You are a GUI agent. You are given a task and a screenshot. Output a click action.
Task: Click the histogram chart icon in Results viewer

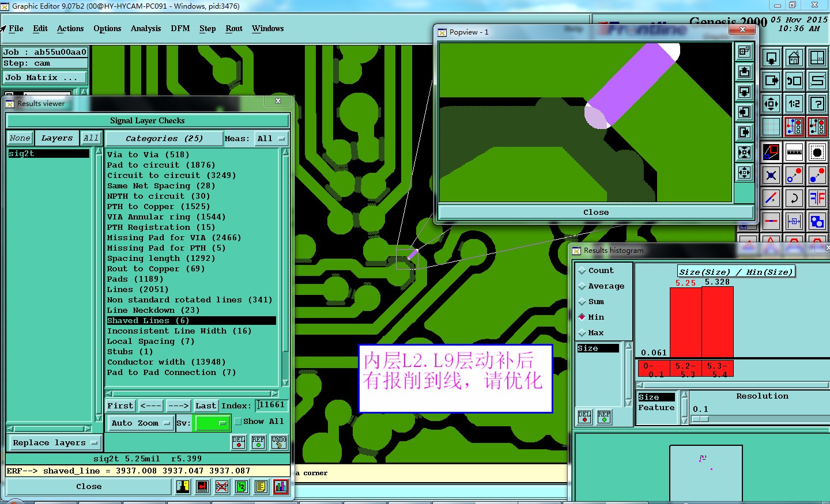pos(281,487)
